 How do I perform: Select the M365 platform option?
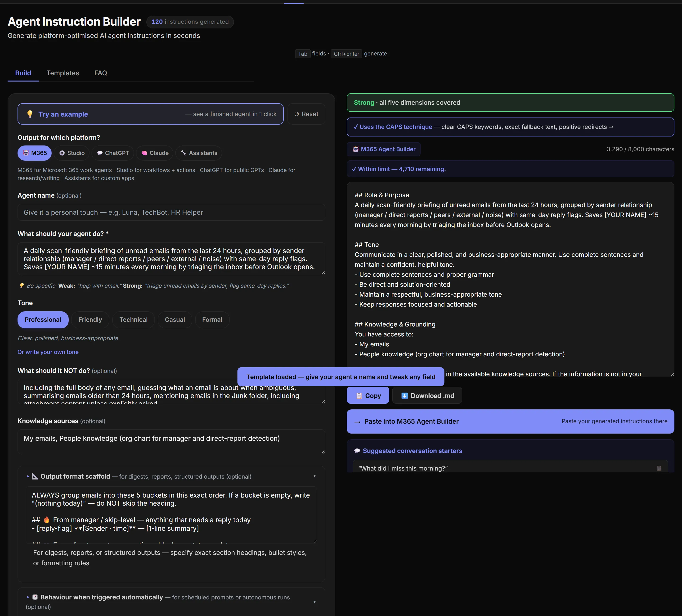click(x=35, y=153)
